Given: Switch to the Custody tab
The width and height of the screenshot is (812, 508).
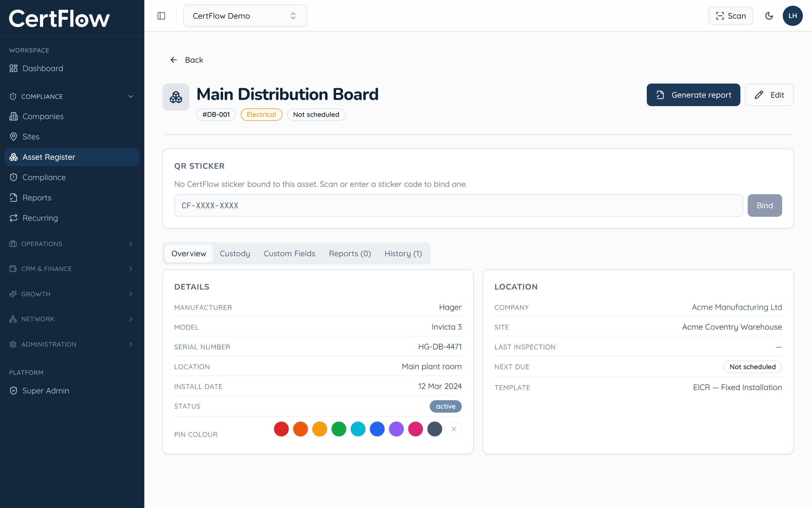Looking at the screenshot, I should (235, 253).
